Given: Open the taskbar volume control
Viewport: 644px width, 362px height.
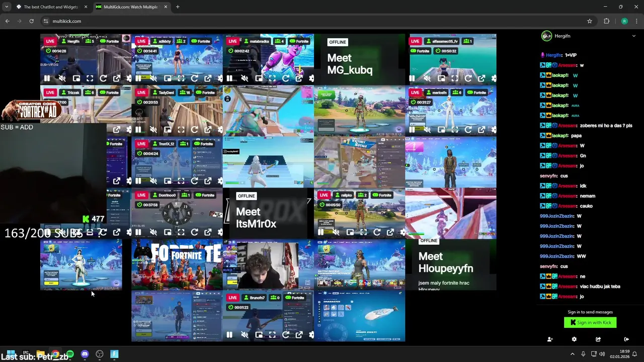Looking at the screenshot, I should (602, 354).
